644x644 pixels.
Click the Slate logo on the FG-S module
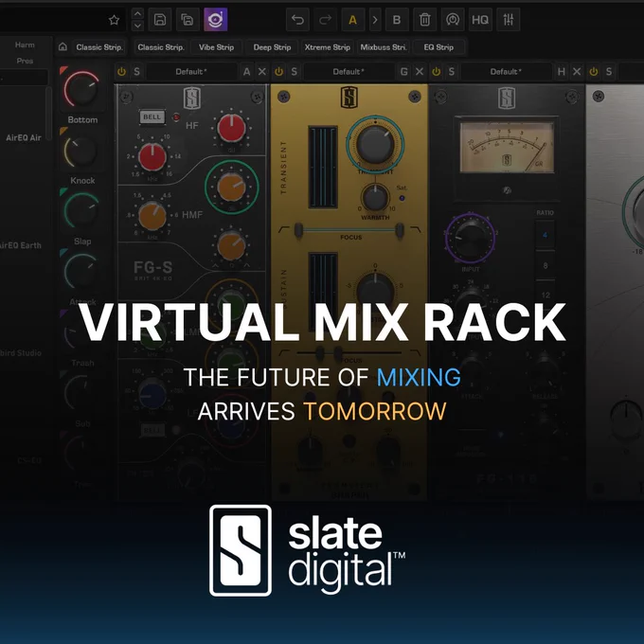point(191,98)
